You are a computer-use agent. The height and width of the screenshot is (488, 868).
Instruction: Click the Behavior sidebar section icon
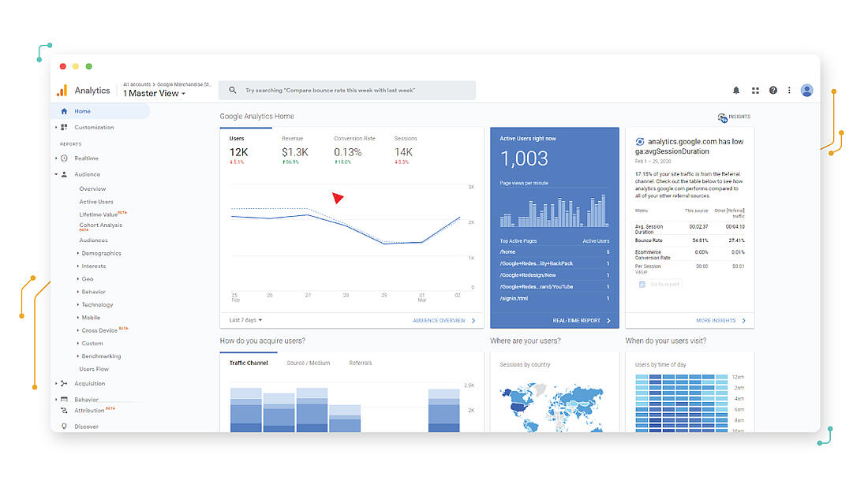pos(64,400)
